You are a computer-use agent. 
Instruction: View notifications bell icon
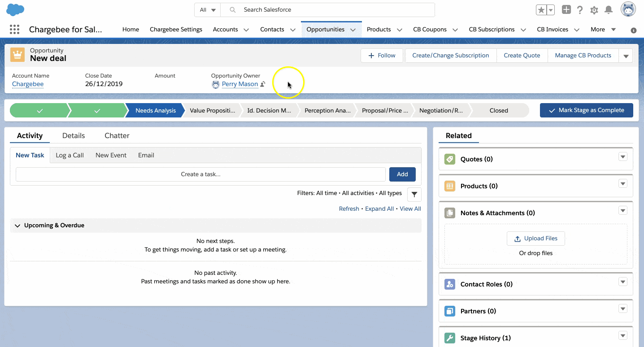[x=609, y=10]
